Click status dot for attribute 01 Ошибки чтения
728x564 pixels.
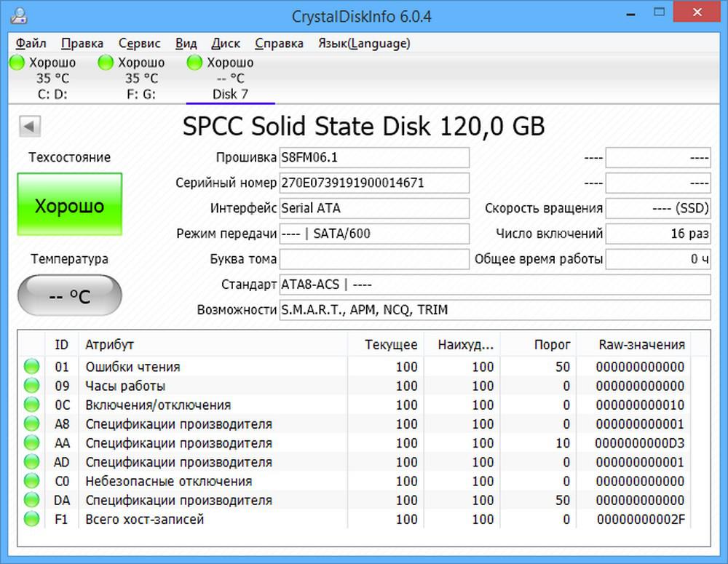point(31,367)
